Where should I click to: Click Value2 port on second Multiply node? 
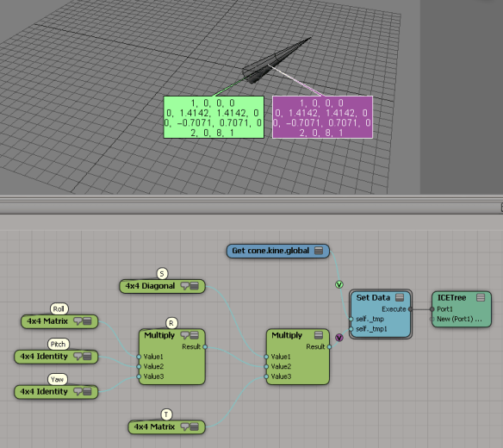tap(266, 366)
